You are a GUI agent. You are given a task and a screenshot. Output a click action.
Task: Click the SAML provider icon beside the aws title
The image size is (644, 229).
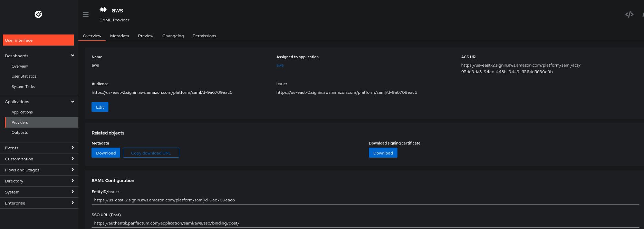(x=103, y=10)
